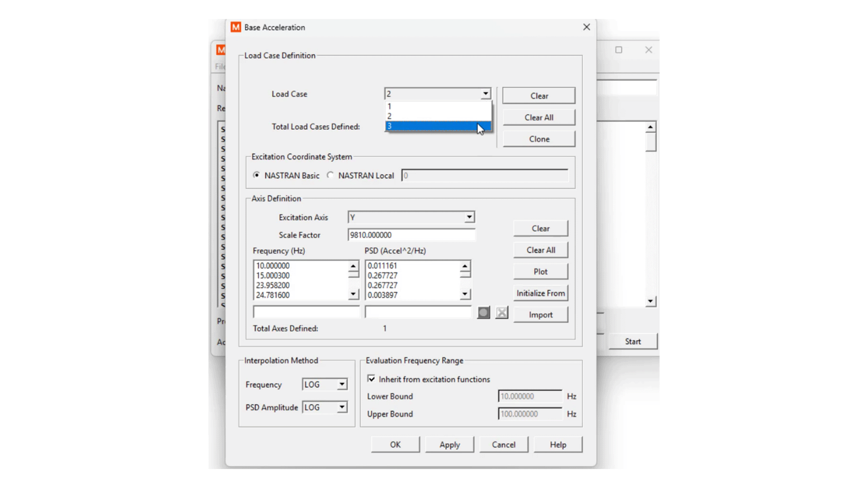Click the Frequency list scroll-up arrow
868x488 pixels.
click(x=353, y=267)
